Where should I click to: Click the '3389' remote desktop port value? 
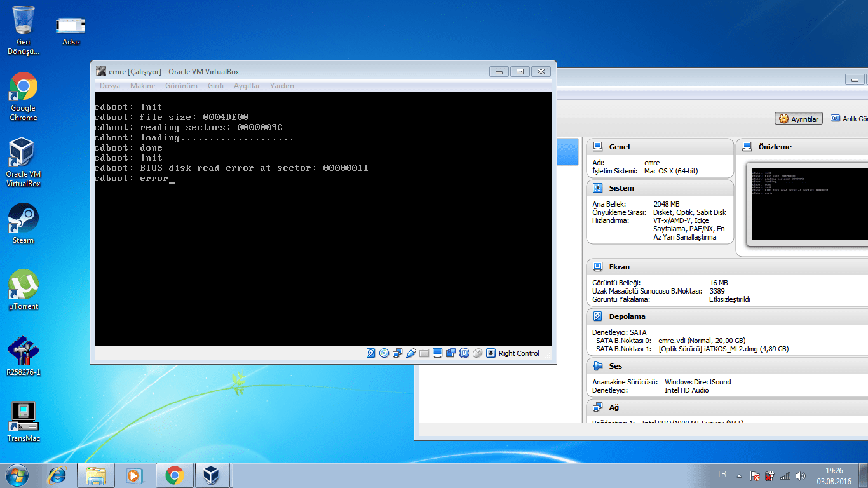point(717,291)
